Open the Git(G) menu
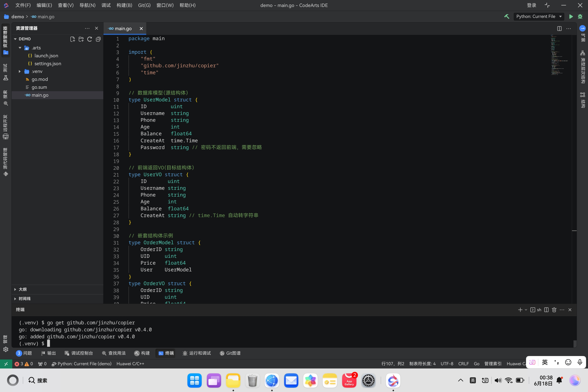 [x=144, y=5]
